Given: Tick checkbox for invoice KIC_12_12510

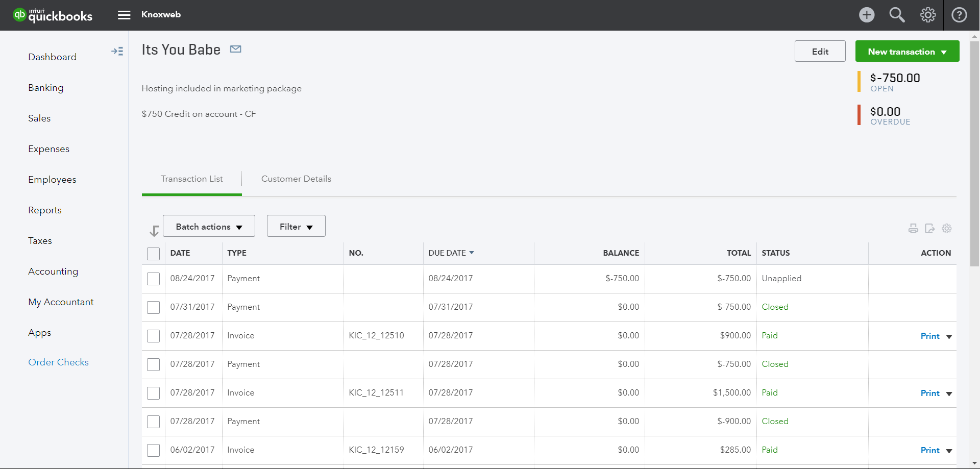Looking at the screenshot, I should [153, 336].
